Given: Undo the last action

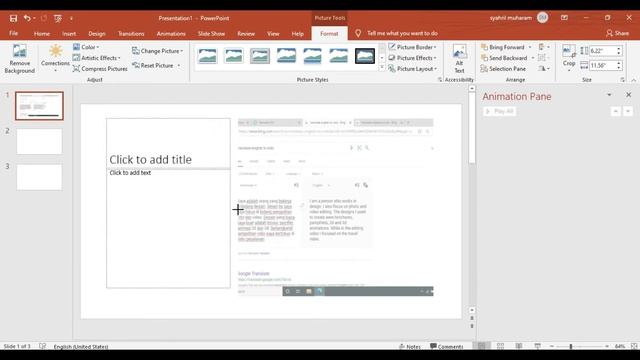Looking at the screenshot, I should [x=27, y=18].
